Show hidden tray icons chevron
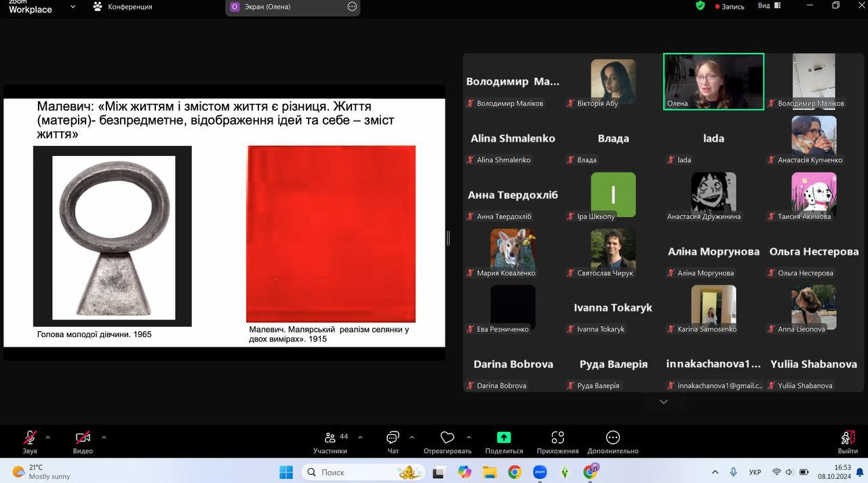This screenshot has width=868, height=483. click(x=715, y=471)
